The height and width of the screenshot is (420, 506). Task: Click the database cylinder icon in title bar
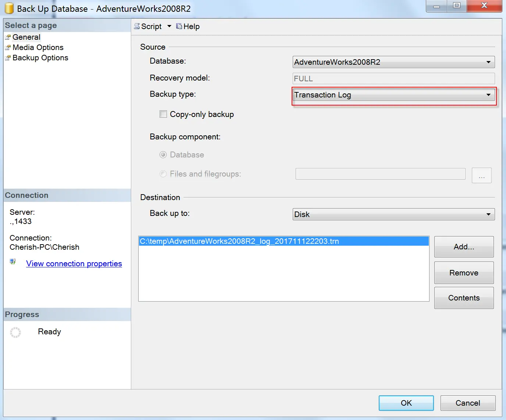coord(9,8)
